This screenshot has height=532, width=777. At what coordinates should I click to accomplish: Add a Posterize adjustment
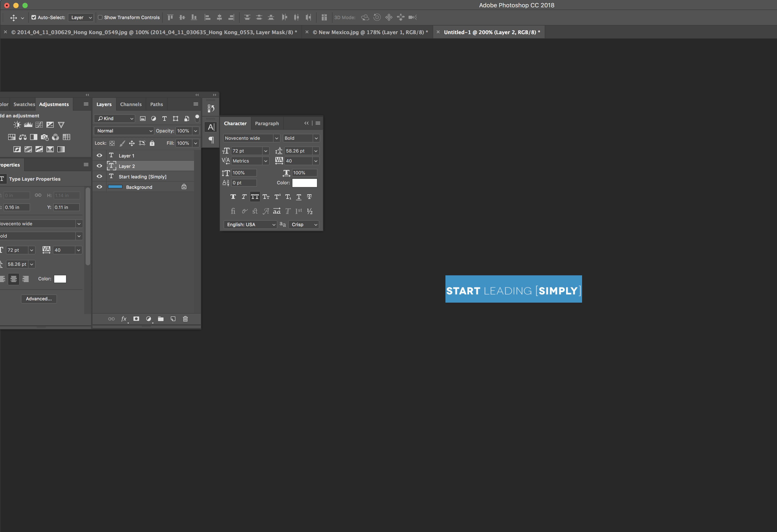28,149
